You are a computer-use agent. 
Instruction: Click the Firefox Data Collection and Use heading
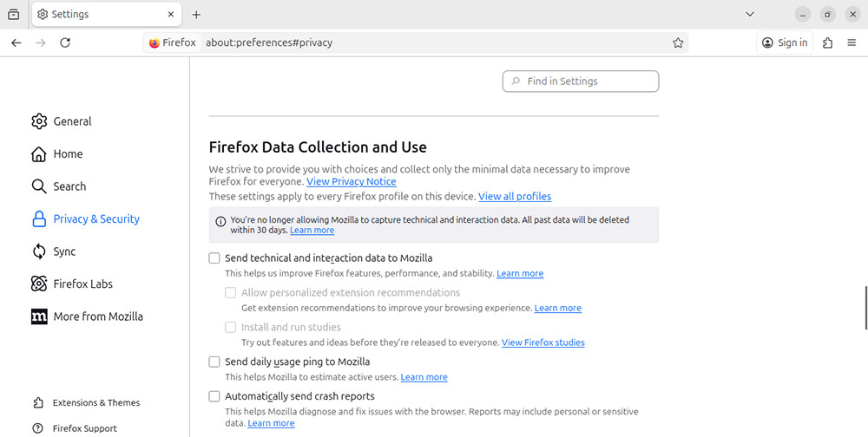coord(318,147)
